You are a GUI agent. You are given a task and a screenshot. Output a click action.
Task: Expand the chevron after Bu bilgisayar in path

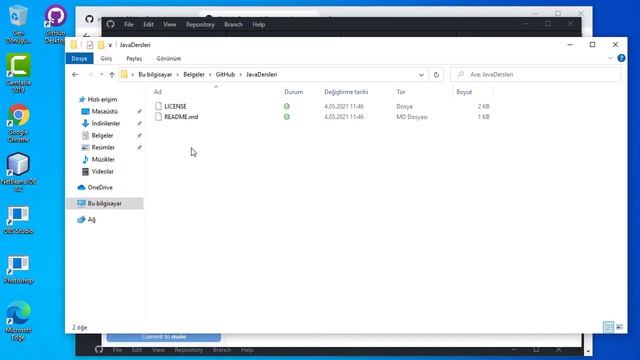tap(178, 75)
